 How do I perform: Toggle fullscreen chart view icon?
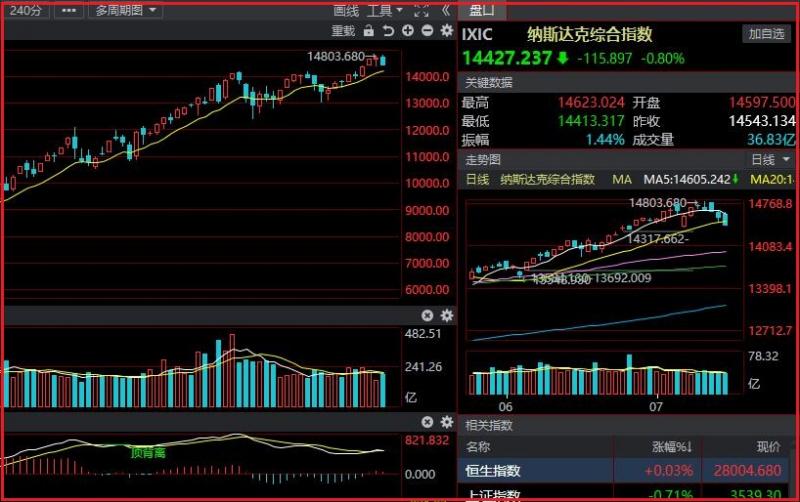tap(421, 10)
